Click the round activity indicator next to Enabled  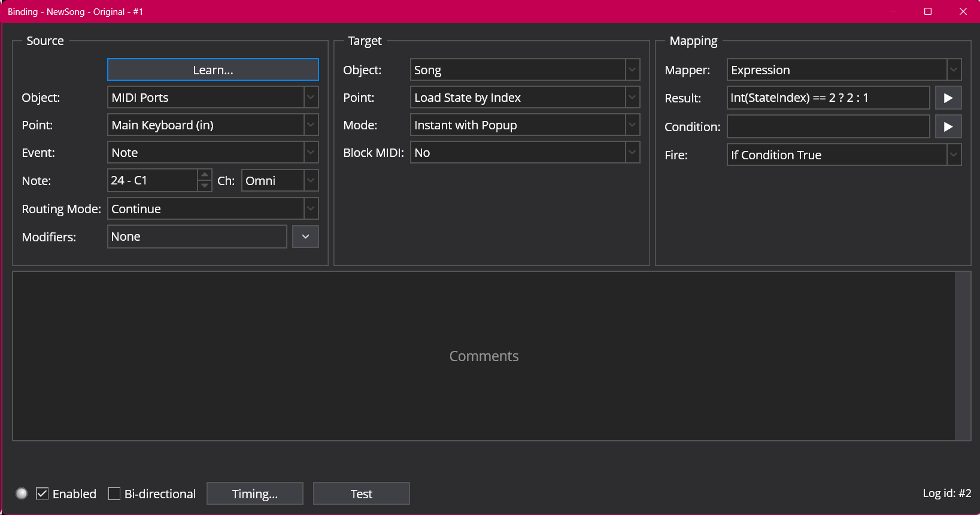point(22,493)
